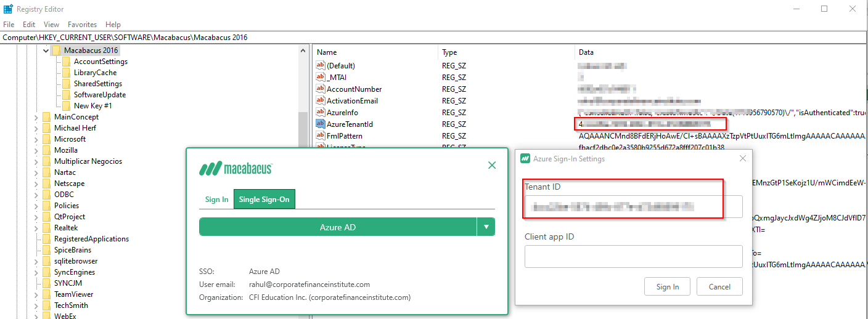Click the registry tree vertical scrollbar
The height and width of the screenshot is (319, 868).
[303, 182]
